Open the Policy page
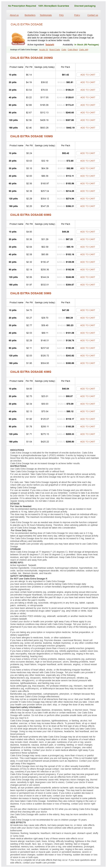Image resolution: width=107 pixels, height=868 pixels. point(77,15)
